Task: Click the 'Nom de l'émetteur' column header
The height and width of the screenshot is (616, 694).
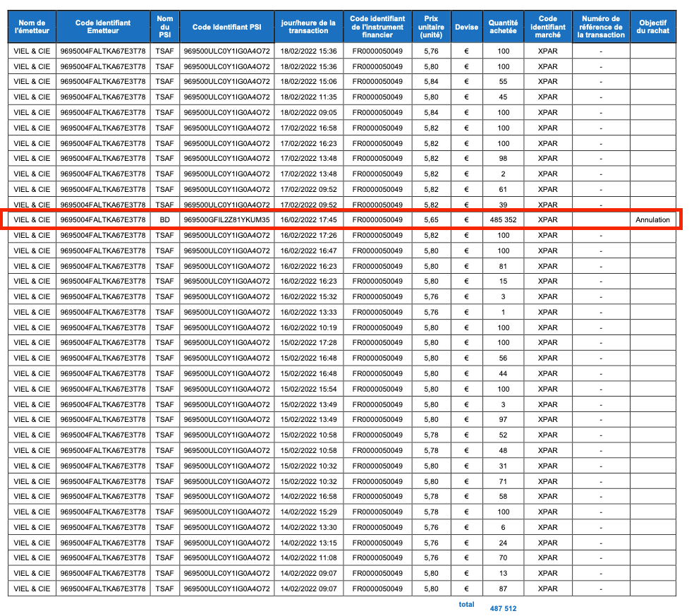Action: pyautogui.click(x=32, y=27)
